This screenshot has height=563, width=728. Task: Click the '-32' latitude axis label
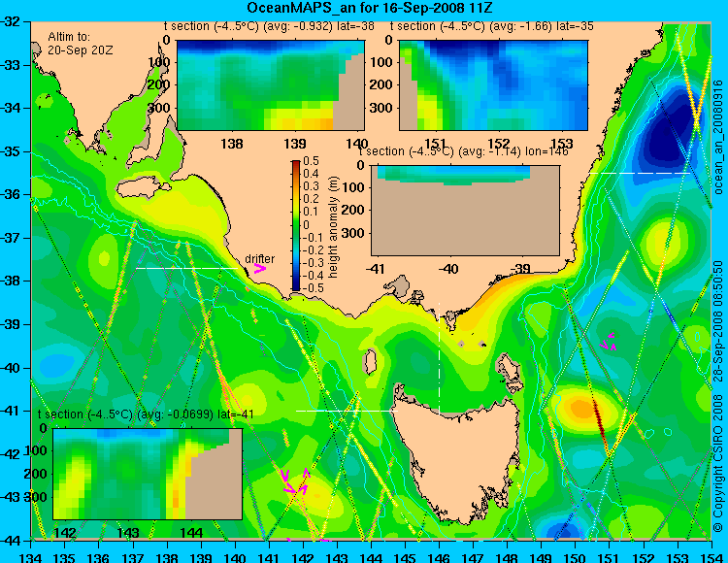(11, 21)
